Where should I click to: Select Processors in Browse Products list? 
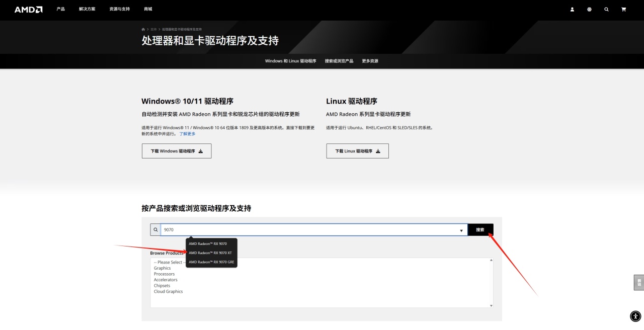coord(164,274)
